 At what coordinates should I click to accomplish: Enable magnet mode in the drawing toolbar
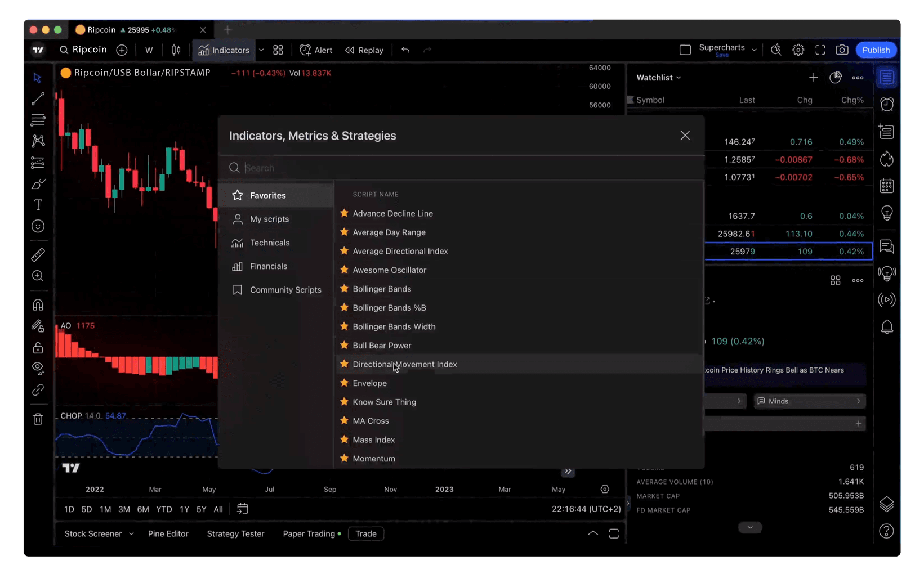point(38,304)
